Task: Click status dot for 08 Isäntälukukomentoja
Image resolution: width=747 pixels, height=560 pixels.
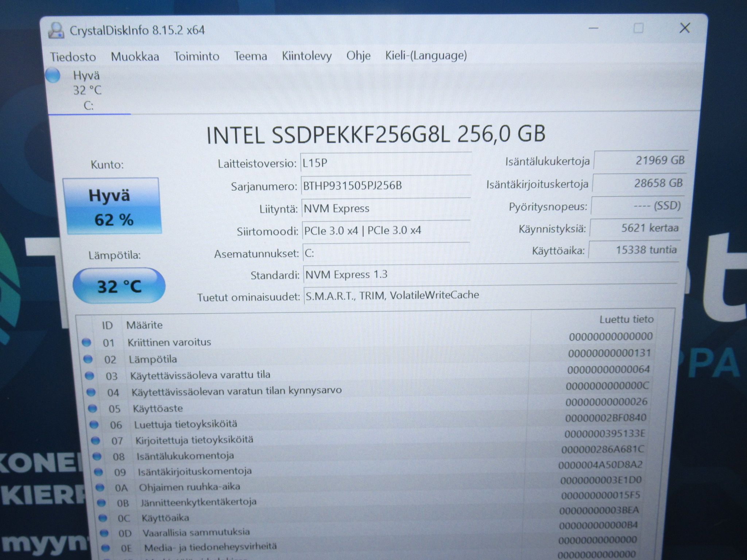Action: tap(97, 456)
